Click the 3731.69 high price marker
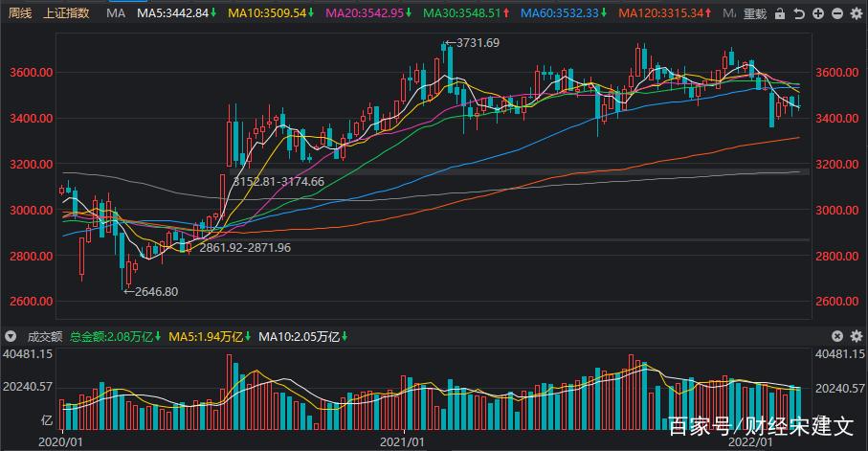The image size is (868, 451). click(478, 44)
